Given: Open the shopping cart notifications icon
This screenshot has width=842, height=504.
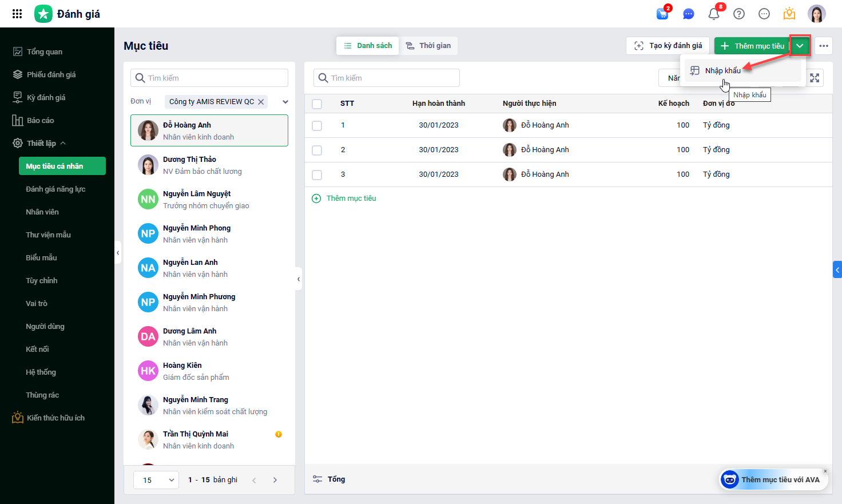Looking at the screenshot, I should (662, 14).
